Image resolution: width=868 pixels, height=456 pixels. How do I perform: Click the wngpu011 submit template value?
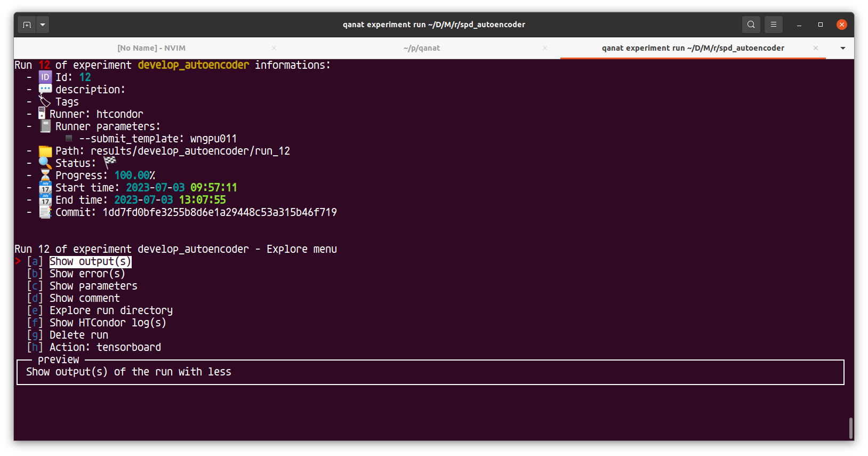213,139
